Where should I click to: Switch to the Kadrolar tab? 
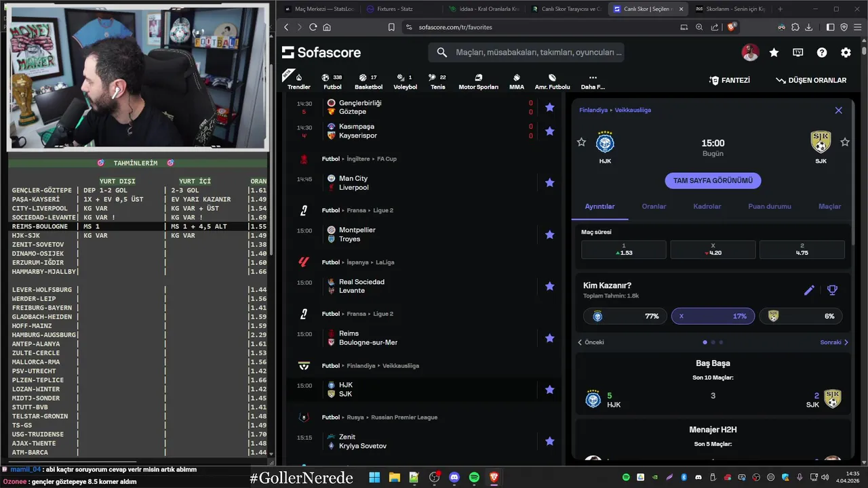pos(707,206)
